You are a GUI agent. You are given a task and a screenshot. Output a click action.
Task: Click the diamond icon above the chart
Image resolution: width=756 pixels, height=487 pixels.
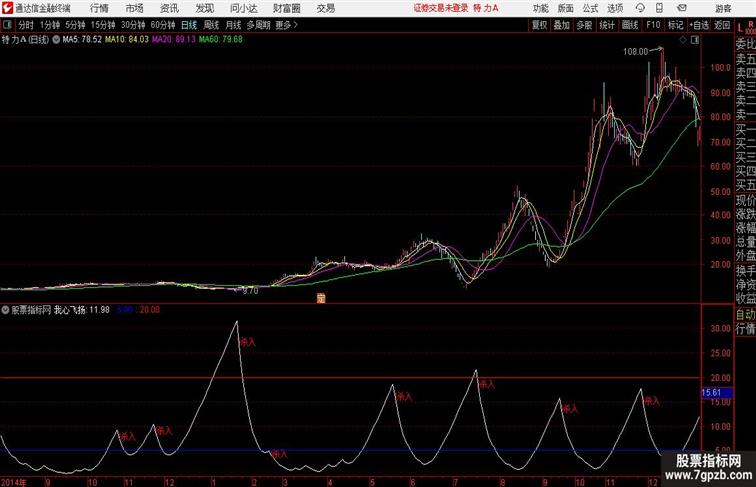tap(683, 40)
